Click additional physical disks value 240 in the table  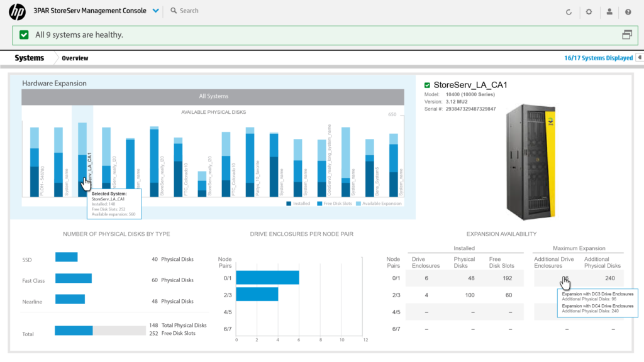coord(610,278)
